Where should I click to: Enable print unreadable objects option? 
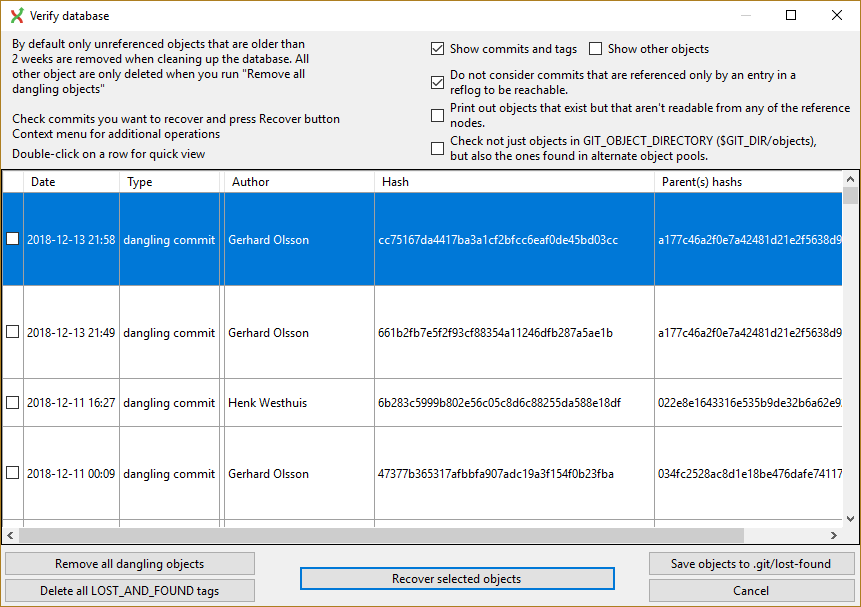coord(437,115)
